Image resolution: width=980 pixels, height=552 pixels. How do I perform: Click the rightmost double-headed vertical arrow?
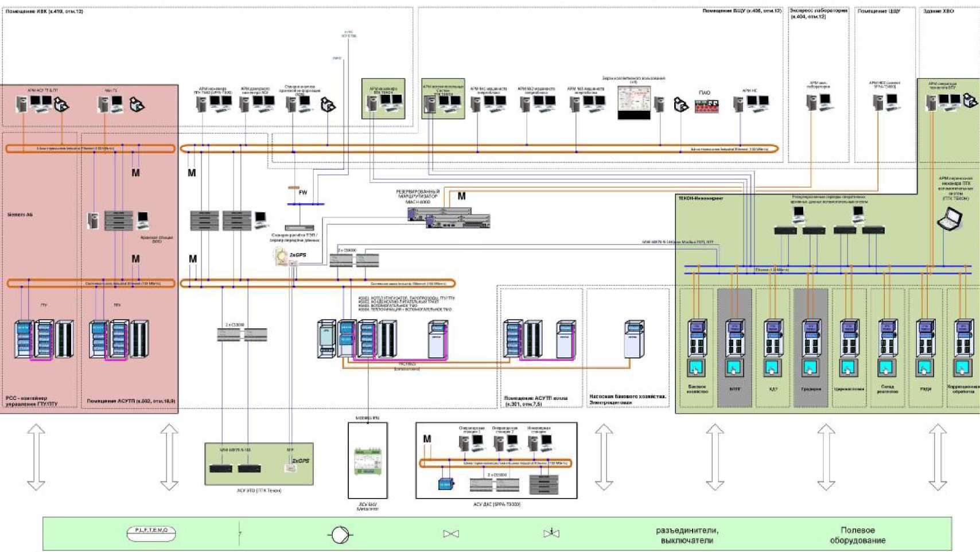938,457
